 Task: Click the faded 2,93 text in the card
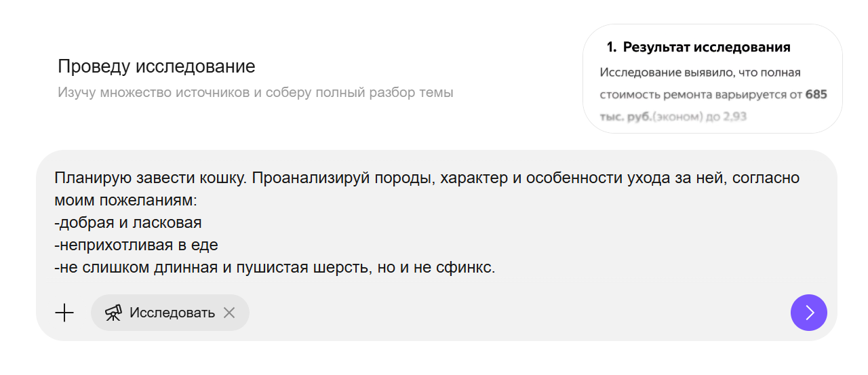point(734,117)
